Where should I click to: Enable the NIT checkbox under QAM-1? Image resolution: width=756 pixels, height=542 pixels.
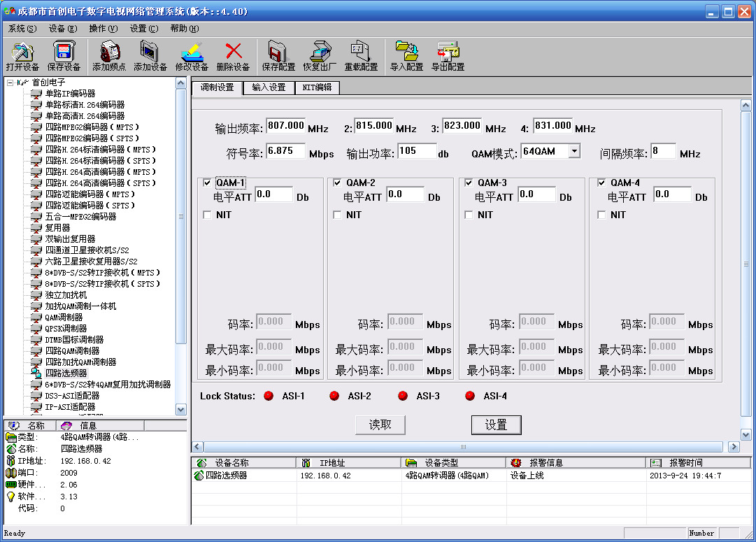click(x=207, y=215)
